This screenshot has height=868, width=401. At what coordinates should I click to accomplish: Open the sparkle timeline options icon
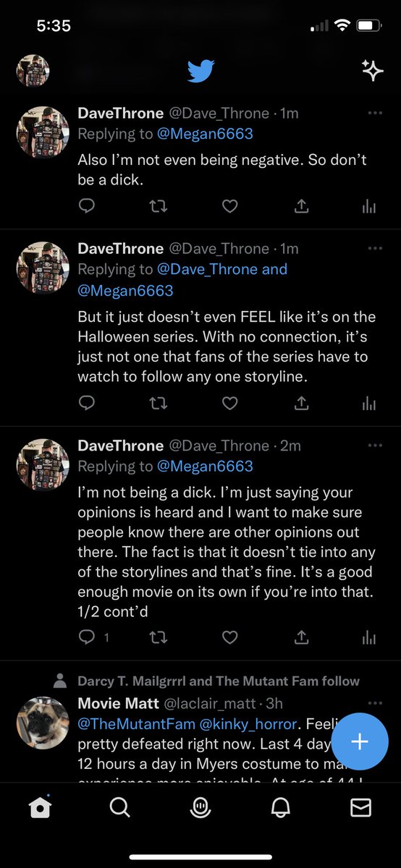click(x=372, y=70)
